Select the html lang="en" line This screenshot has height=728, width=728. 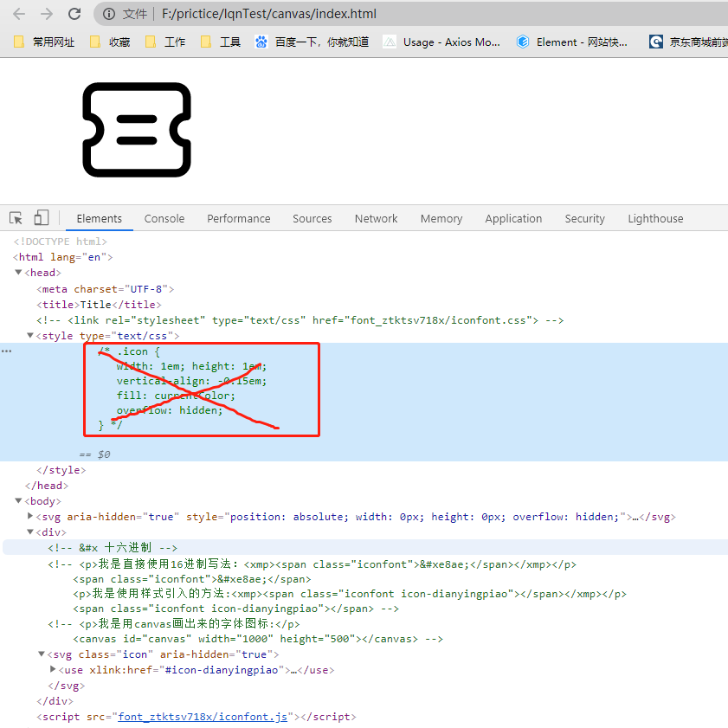point(62,257)
